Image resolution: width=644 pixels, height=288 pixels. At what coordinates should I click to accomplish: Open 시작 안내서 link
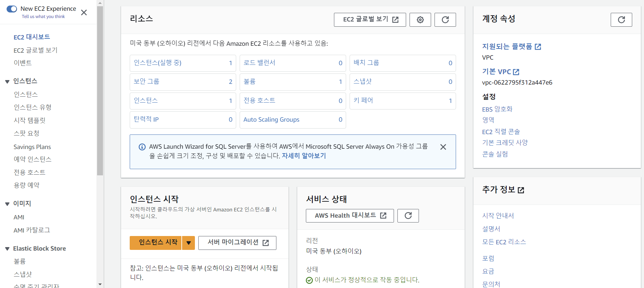(x=498, y=216)
